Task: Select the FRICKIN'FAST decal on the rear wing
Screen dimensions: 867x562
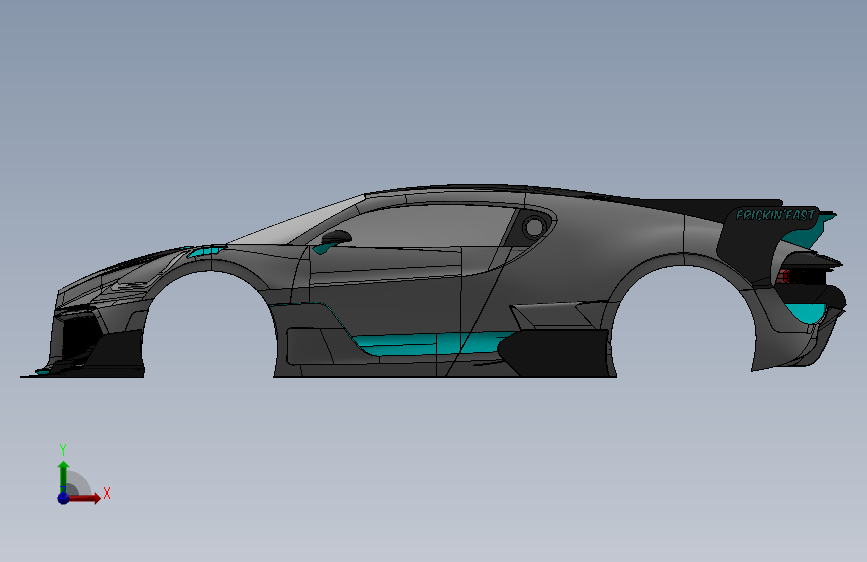Action: click(x=775, y=215)
